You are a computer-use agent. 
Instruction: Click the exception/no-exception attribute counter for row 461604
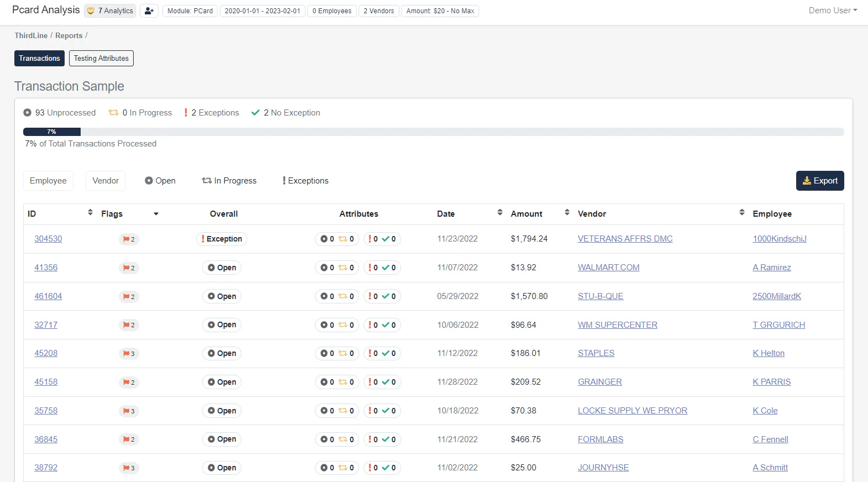point(382,296)
